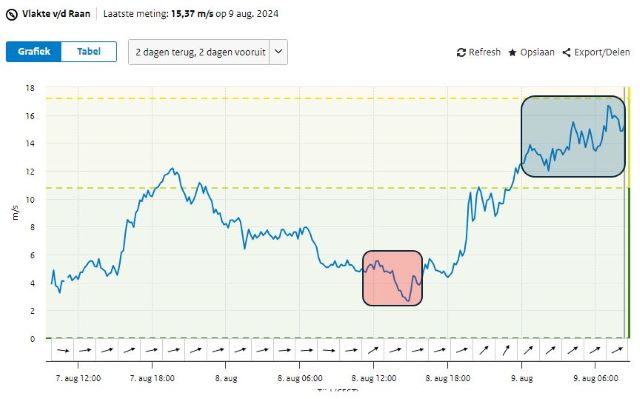
Task: Click the 12 m/s peak on 7. aug
Action: pyautogui.click(x=172, y=168)
